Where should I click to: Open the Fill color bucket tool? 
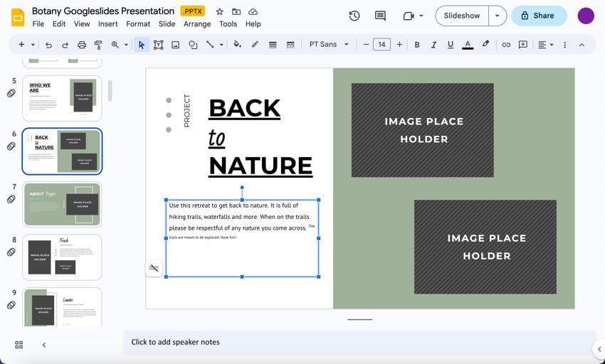238,45
